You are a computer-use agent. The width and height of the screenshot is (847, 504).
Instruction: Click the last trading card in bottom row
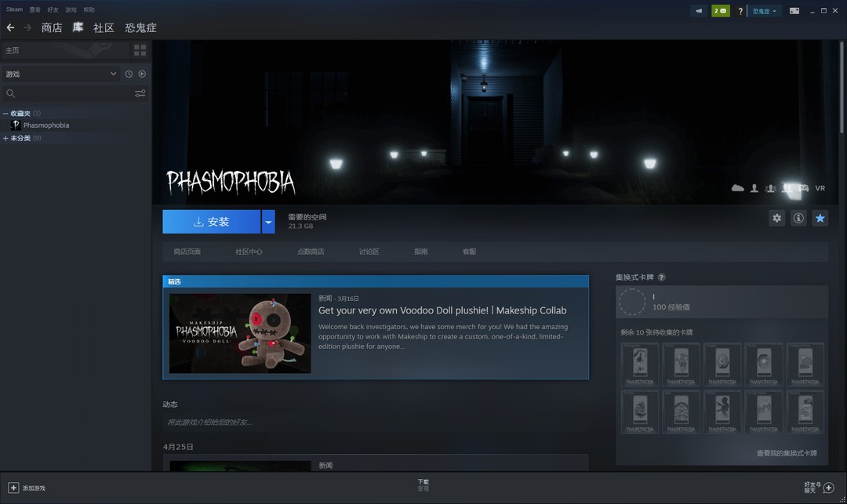click(805, 412)
